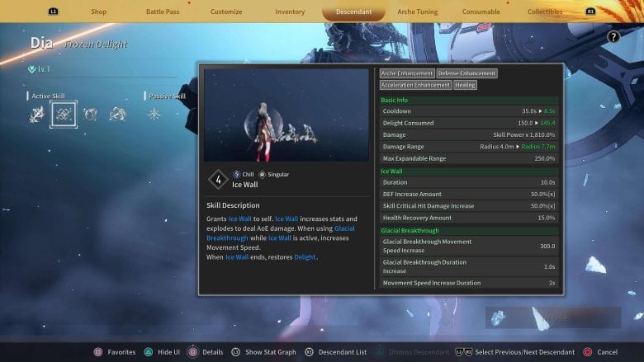This screenshot has width=644, height=362.
Task: Switch to the Customize tab
Action: coord(226,12)
